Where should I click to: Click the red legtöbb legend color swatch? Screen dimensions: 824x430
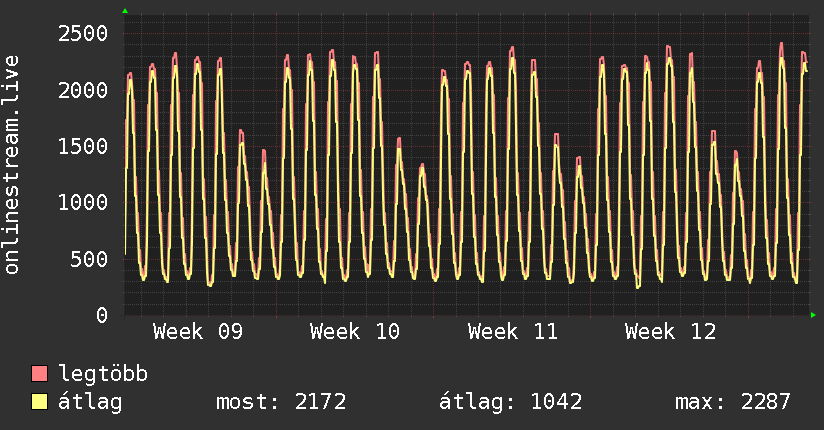click(x=40, y=374)
